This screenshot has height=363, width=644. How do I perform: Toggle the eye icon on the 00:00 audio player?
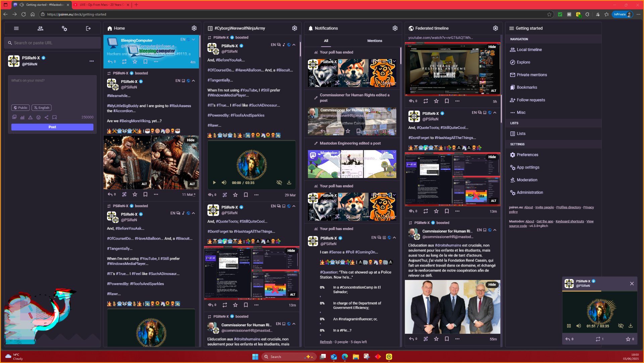[279, 183]
